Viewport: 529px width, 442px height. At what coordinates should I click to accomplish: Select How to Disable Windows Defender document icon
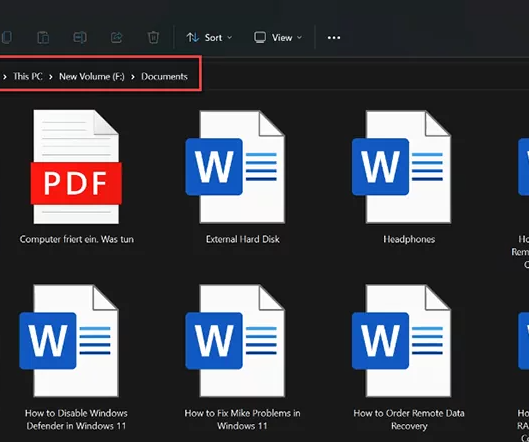pyautogui.click(x=69, y=341)
